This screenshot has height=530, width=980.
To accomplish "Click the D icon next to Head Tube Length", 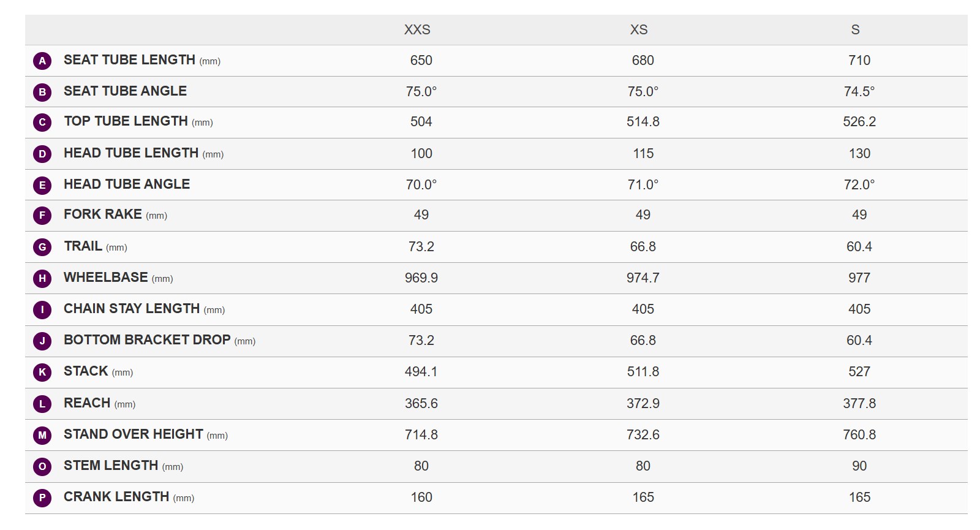I will [42, 154].
